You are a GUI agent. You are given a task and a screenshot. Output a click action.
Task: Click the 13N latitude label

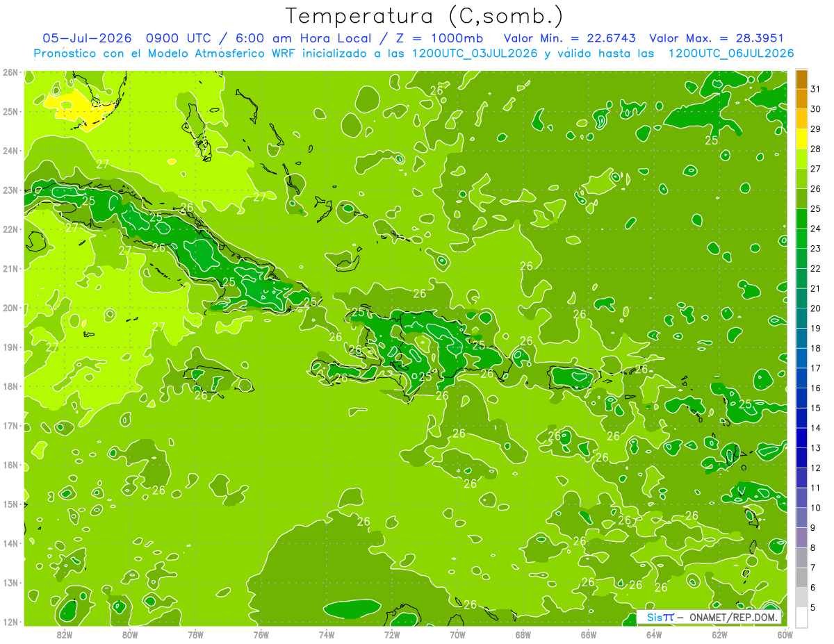(x=10, y=583)
